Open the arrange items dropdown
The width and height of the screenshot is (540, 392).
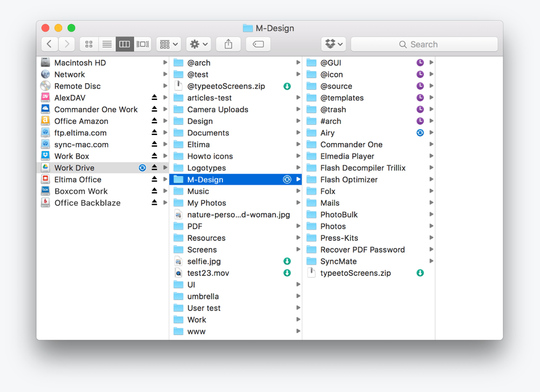168,44
